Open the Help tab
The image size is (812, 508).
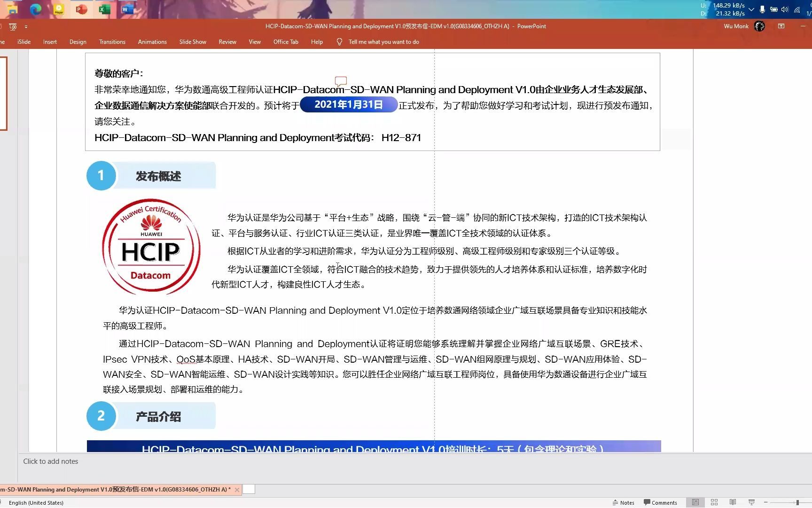coord(317,42)
